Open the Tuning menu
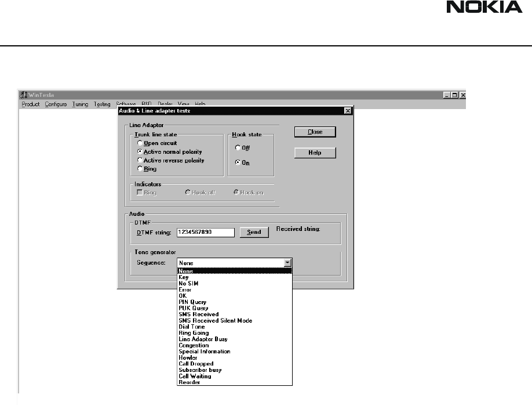532x405 pixels. click(x=80, y=104)
